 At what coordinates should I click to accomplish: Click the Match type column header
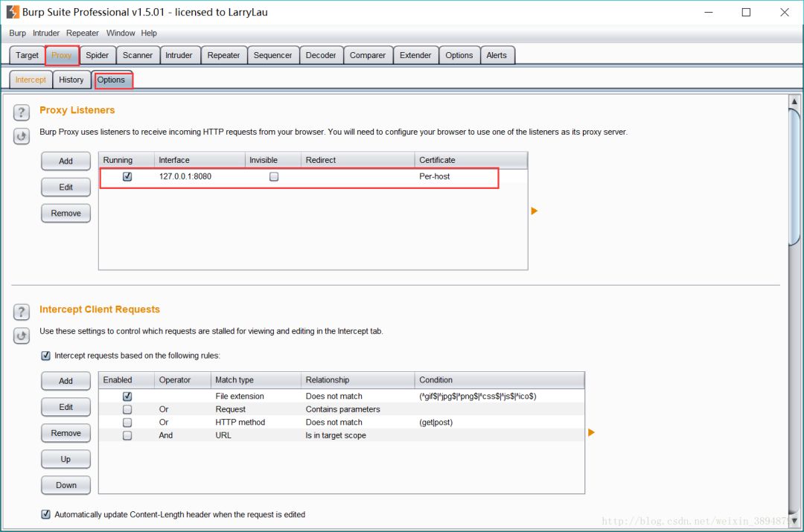point(256,379)
